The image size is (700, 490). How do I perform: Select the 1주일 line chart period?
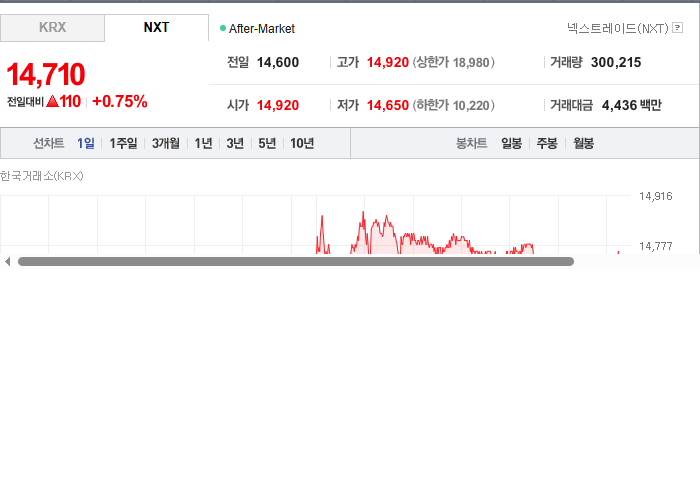(x=123, y=143)
